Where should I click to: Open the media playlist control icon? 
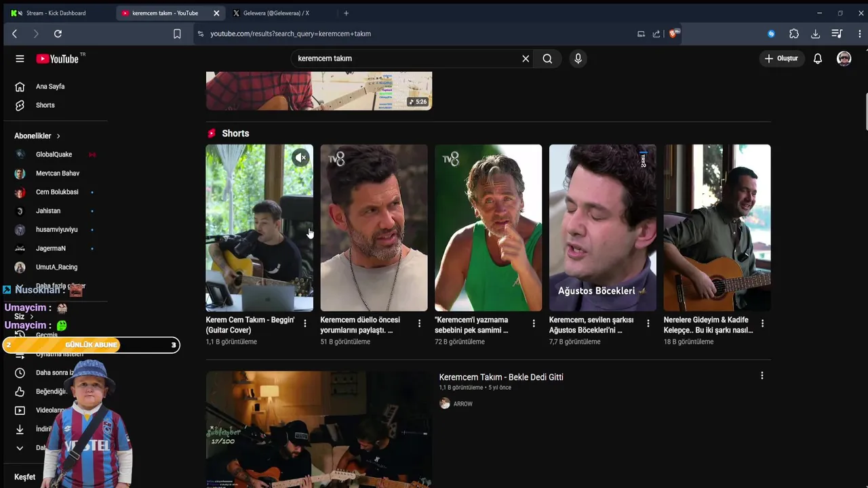(837, 34)
